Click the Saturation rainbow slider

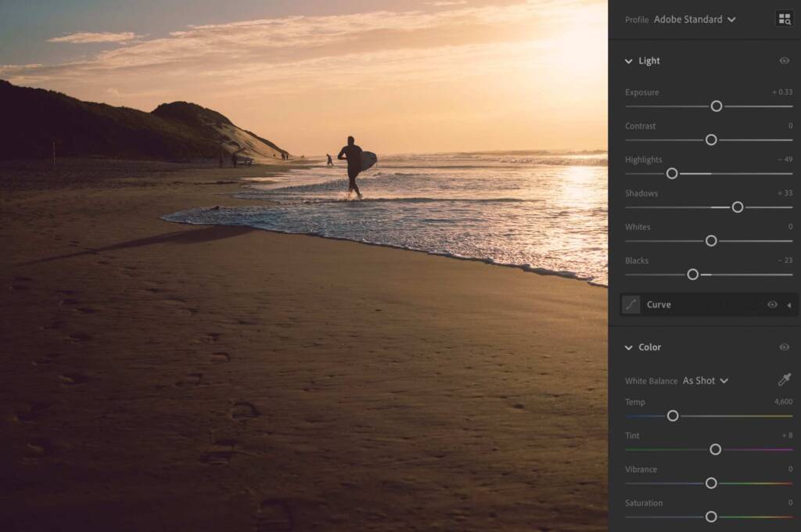coord(710,516)
